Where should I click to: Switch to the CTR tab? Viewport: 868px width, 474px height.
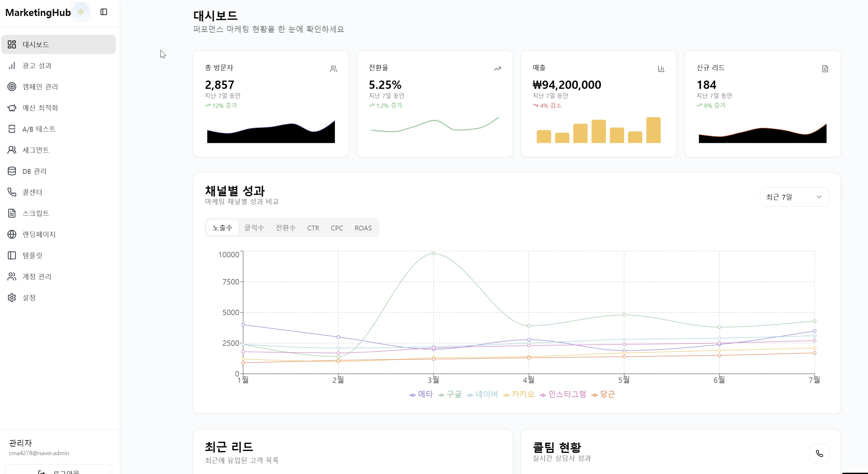point(313,228)
